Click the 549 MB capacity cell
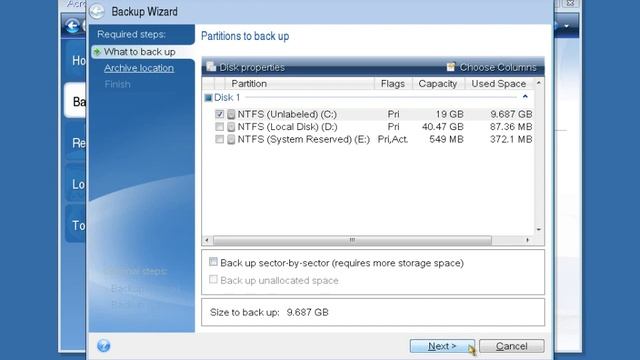This screenshot has width=640, height=360. 446,140
